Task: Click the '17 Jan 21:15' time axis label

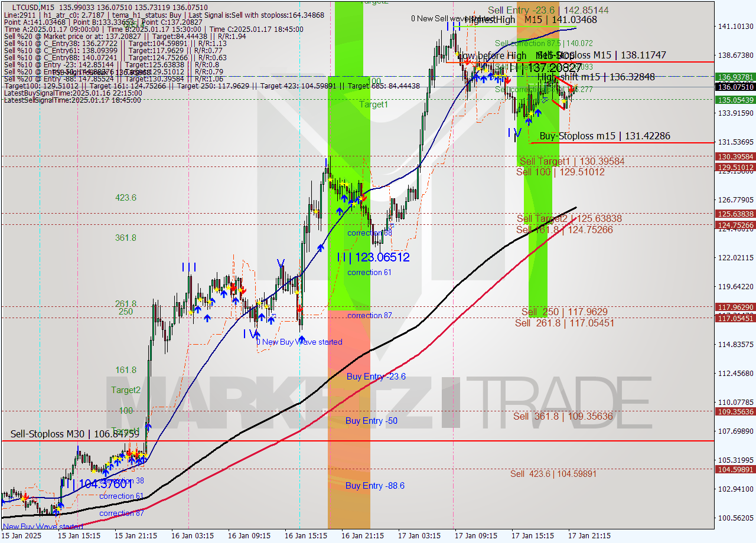Action: [x=589, y=535]
